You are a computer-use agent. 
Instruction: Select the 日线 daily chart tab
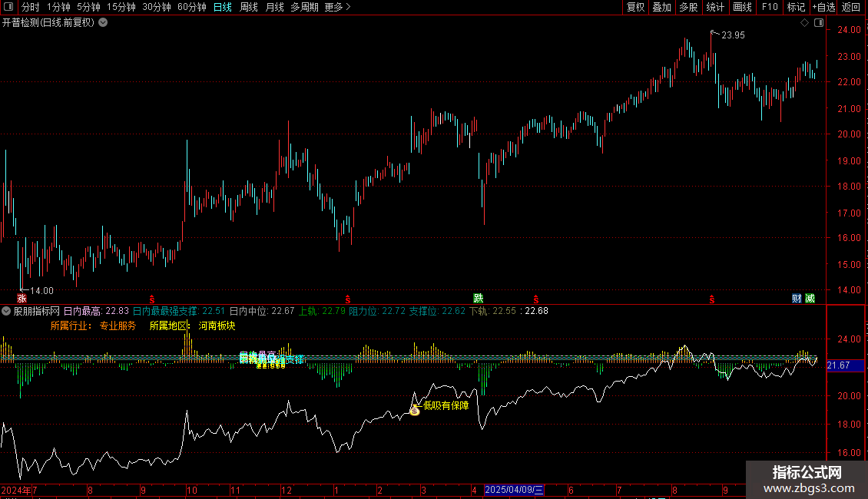223,7
